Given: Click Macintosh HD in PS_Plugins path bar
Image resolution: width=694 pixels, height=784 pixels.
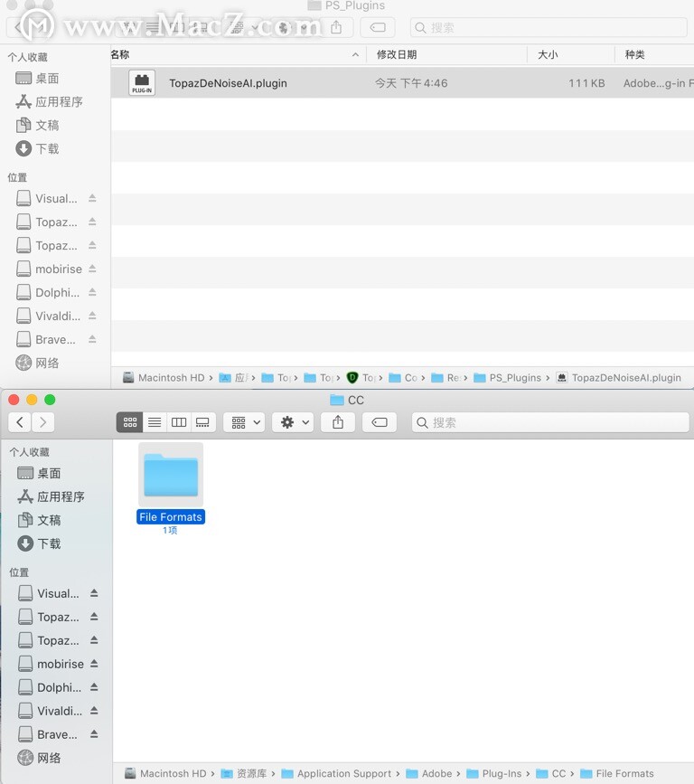Looking at the screenshot, I should point(164,378).
